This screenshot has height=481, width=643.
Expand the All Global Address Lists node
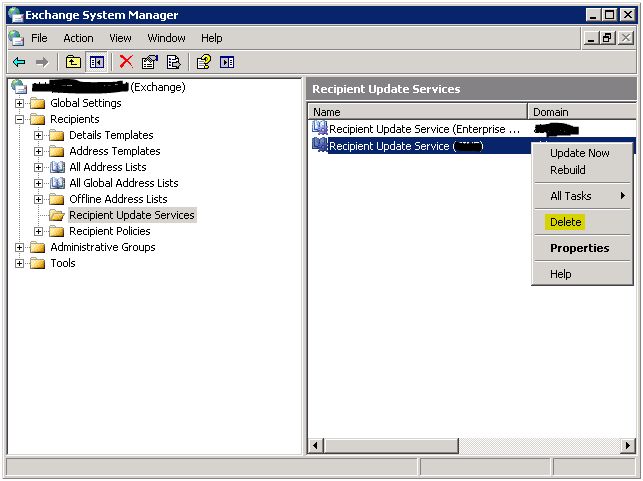coord(39,183)
